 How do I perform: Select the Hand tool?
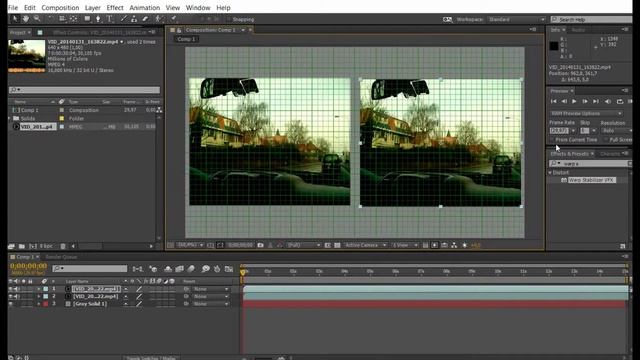click(x=26, y=19)
